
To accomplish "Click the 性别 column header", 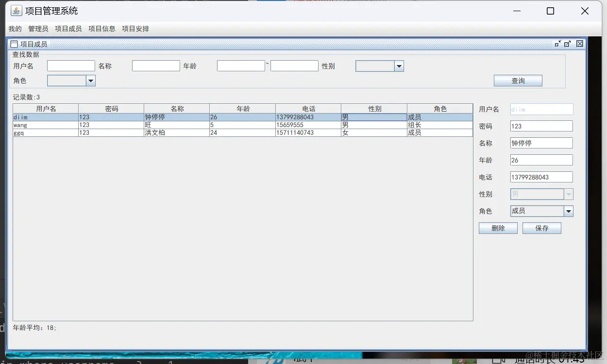I will pos(374,109).
